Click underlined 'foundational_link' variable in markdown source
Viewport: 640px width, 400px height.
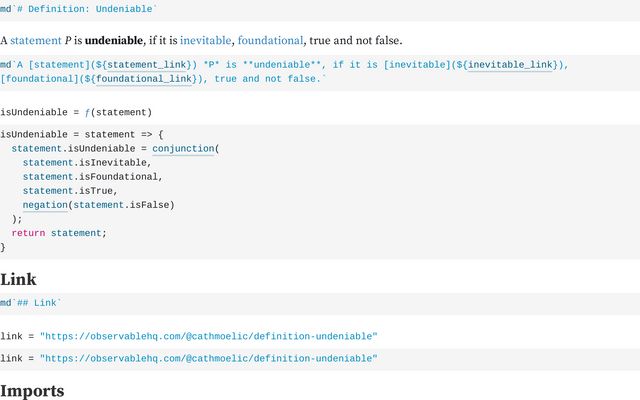click(x=144, y=79)
